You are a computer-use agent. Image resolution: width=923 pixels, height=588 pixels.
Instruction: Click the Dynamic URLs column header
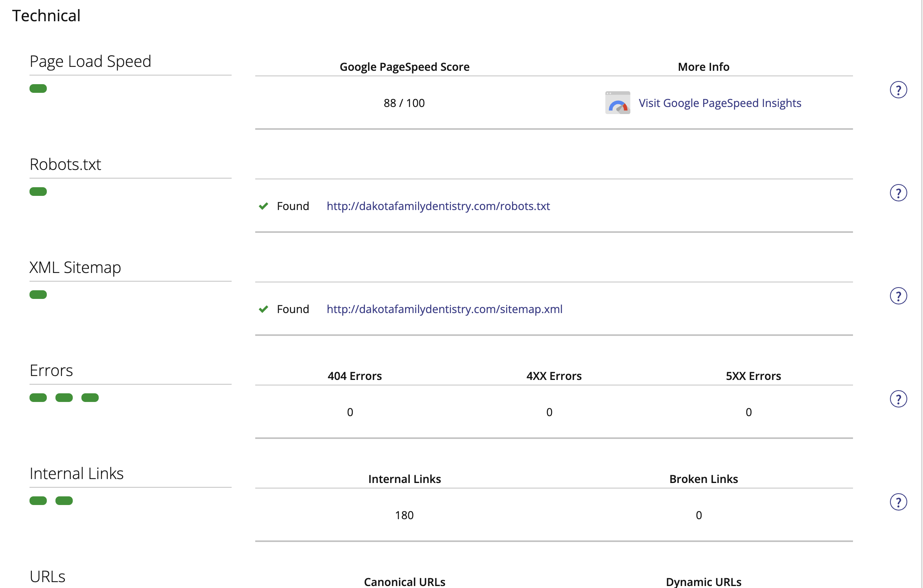pos(704,582)
